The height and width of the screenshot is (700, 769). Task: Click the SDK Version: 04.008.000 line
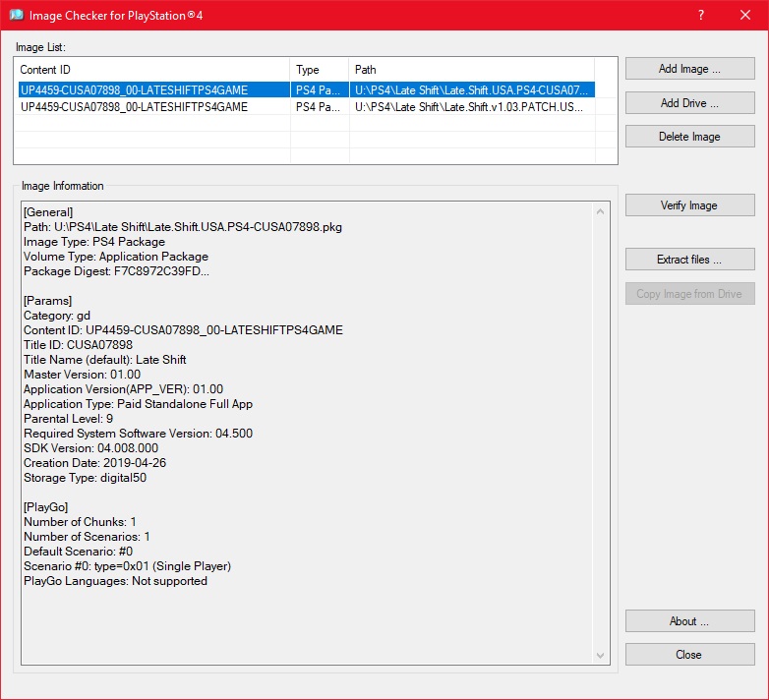click(x=90, y=448)
